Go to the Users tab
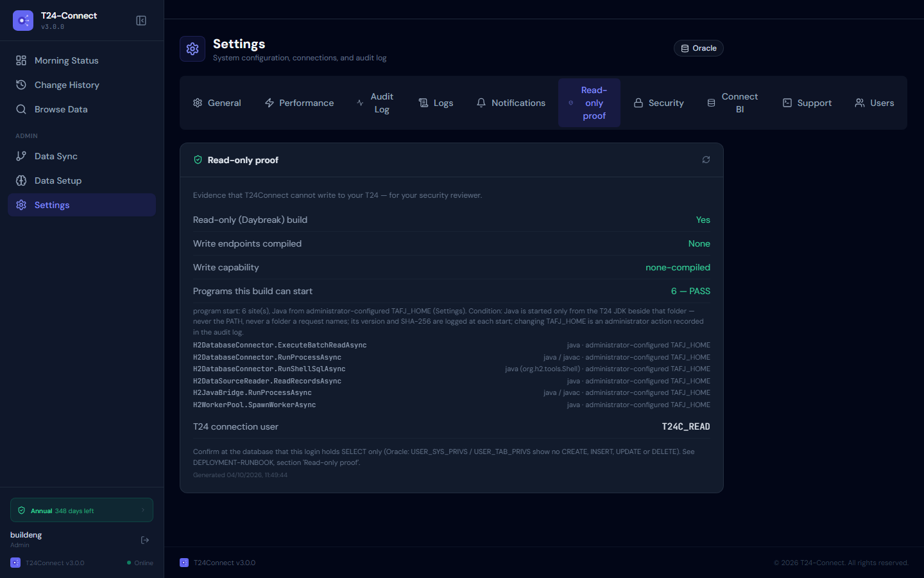The height and width of the screenshot is (578, 924). [875, 103]
